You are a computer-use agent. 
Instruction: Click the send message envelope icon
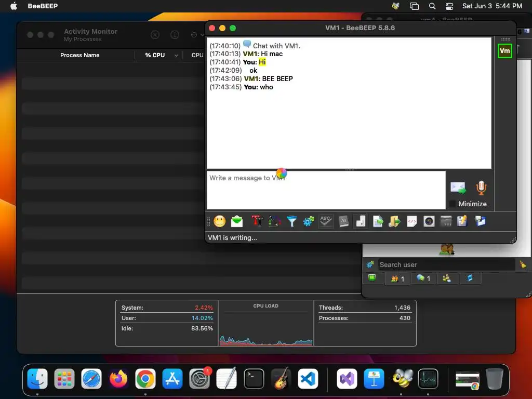click(x=458, y=188)
